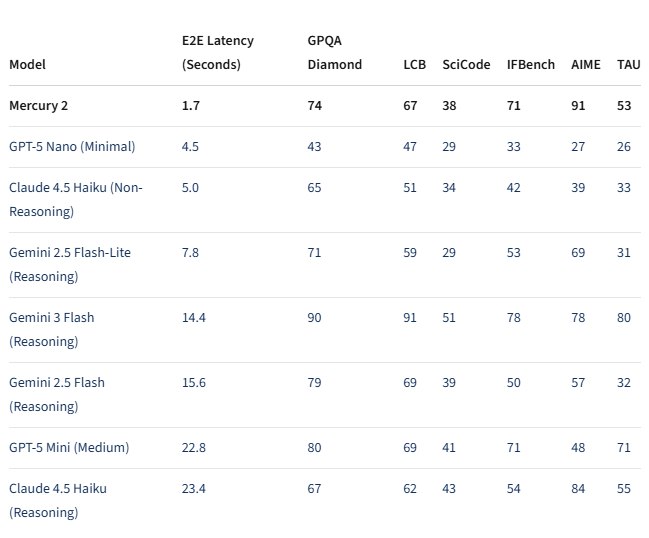Click Gemini 3 Flash GPQA Diamond score 90
The height and width of the screenshot is (538, 649).
(314, 318)
